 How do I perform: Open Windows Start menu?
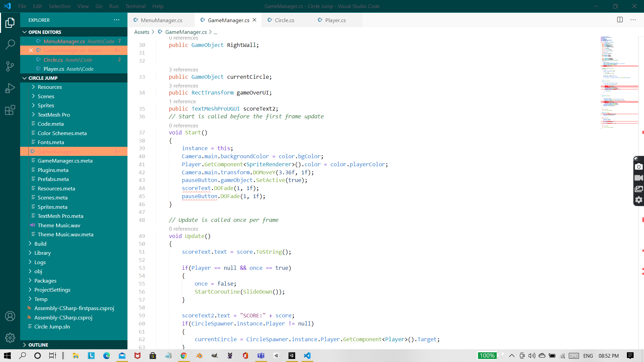click(7, 356)
